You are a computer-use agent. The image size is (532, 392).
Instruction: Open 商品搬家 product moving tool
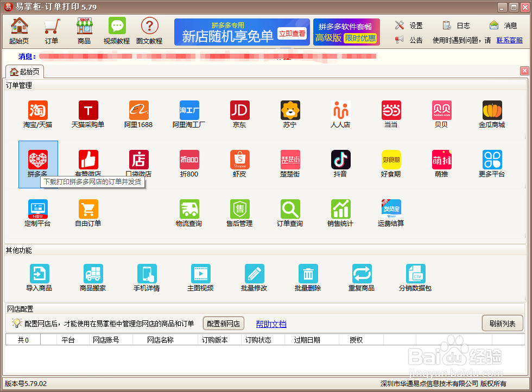click(93, 277)
